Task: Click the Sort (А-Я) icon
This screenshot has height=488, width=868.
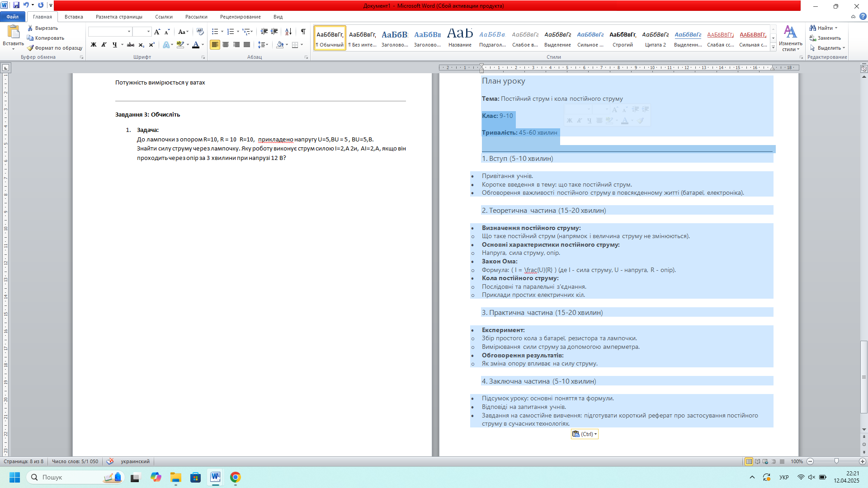Action: coord(288,32)
